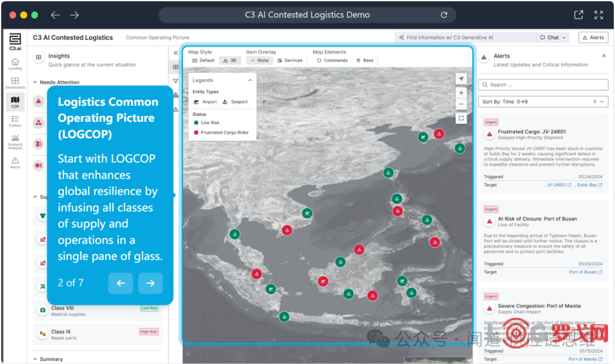This screenshot has width=615, height=364.
Task: Click the browser address bar title
Action: pos(307,15)
